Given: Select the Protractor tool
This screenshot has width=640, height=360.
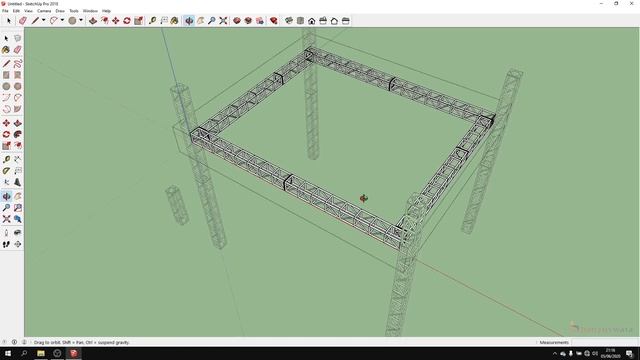Looking at the screenshot, I should [6, 171].
